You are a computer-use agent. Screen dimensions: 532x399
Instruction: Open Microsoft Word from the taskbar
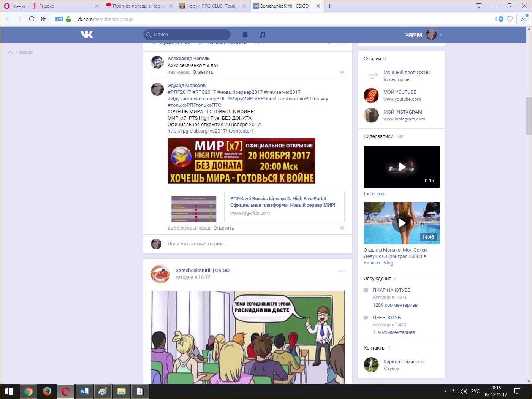[84, 391]
